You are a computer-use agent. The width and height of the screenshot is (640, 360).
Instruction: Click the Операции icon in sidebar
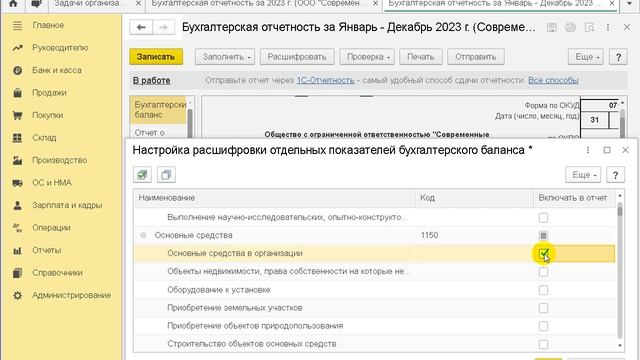(x=17, y=227)
